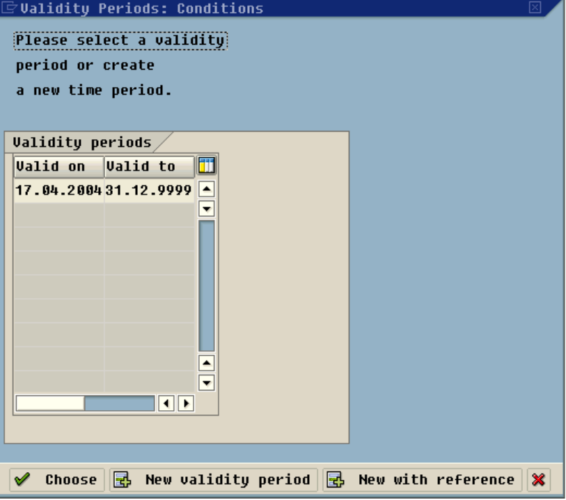
Task: Open the Validity periods tab
Action: pos(82,142)
